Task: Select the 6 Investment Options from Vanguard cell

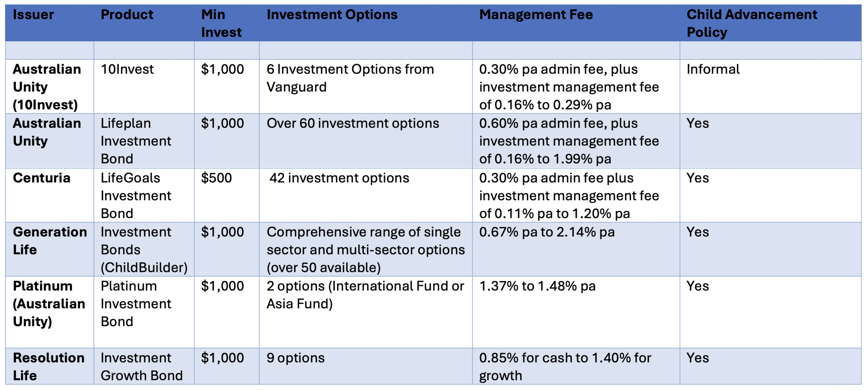Action: 350,78
